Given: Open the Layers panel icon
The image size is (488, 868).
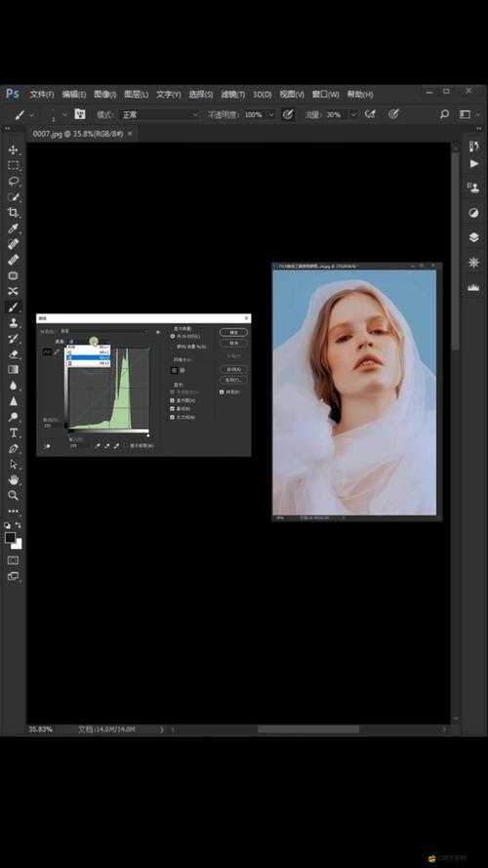Looking at the screenshot, I should coord(474,237).
